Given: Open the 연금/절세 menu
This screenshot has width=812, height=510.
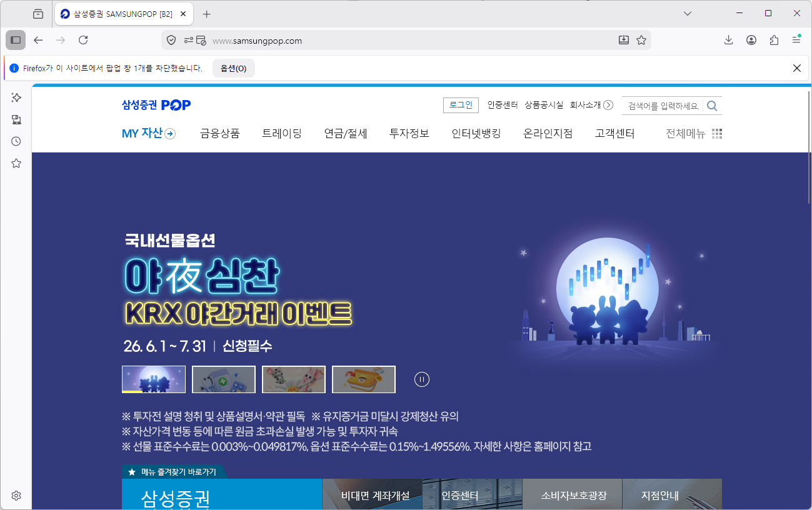Looking at the screenshot, I should pos(346,133).
